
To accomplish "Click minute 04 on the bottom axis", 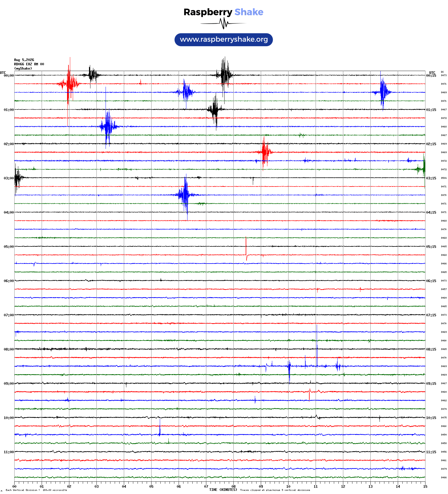I will (x=124, y=487).
